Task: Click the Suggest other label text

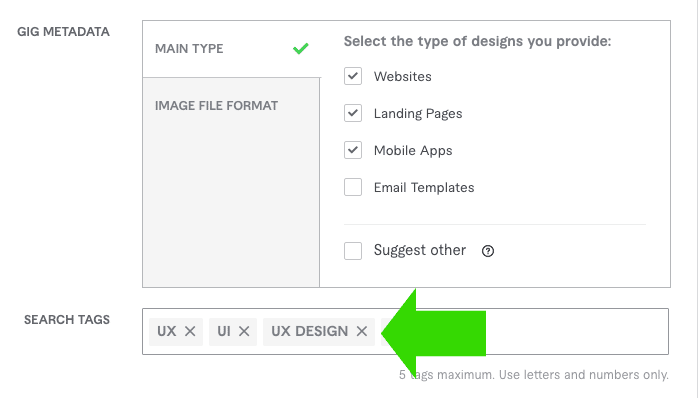Action: pyautogui.click(x=420, y=250)
